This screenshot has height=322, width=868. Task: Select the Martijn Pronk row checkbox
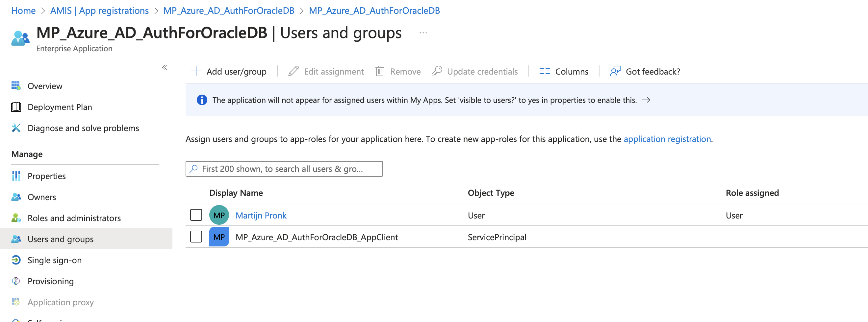click(196, 215)
